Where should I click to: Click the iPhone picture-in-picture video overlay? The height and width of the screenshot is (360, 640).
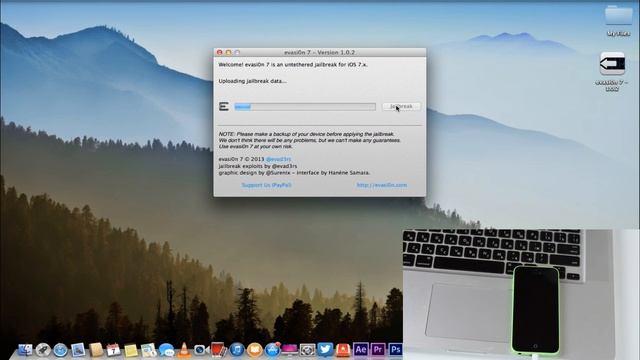coord(521,294)
